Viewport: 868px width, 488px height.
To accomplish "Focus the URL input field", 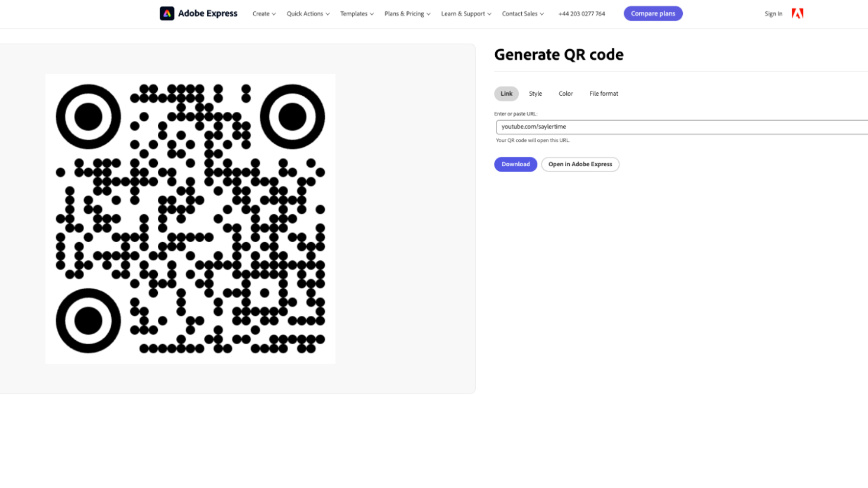I will (682, 127).
